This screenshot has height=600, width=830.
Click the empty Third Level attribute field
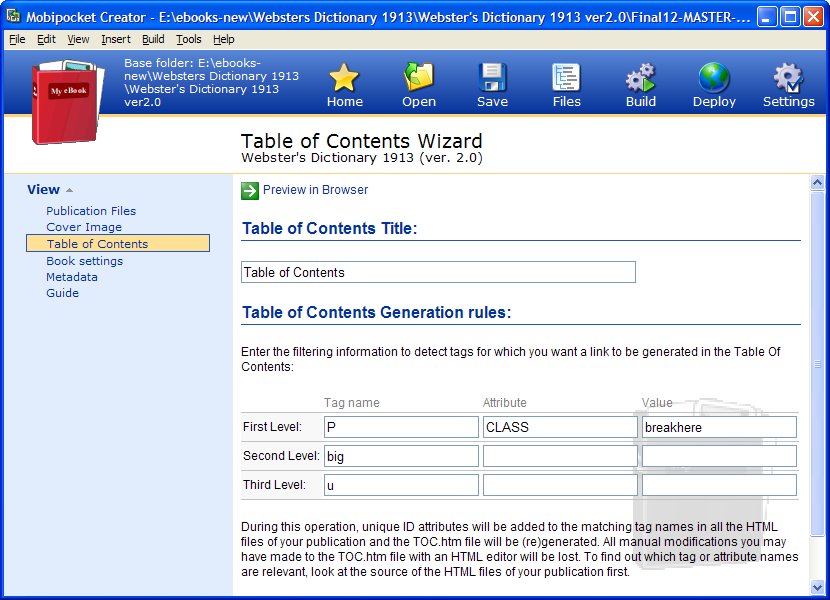coord(560,485)
